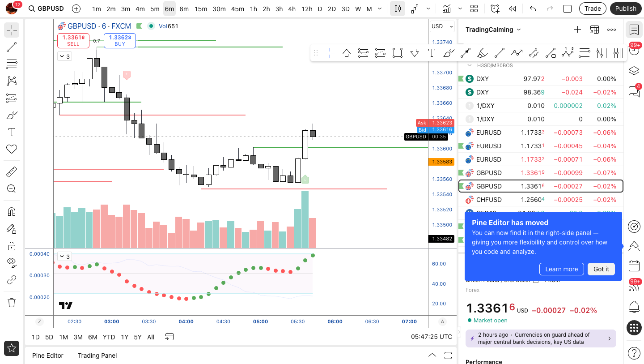Select the candlestick chart type button
Image resolution: width=644 pixels, height=364 pixels.
coord(398,9)
